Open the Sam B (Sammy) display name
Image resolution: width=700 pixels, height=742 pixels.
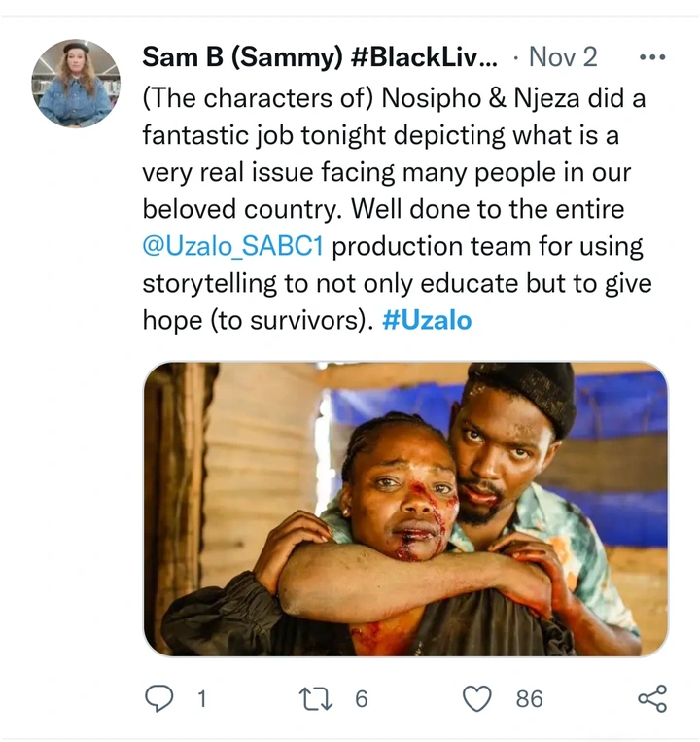coord(242,57)
